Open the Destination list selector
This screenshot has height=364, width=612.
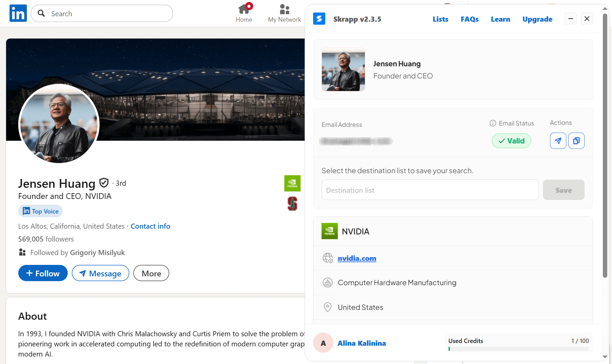click(x=430, y=190)
